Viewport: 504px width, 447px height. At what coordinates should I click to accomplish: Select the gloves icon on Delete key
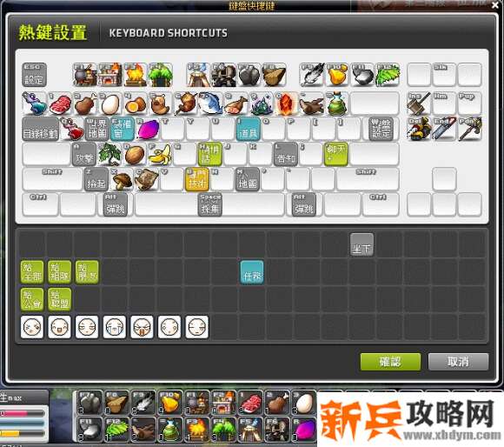(x=419, y=129)
